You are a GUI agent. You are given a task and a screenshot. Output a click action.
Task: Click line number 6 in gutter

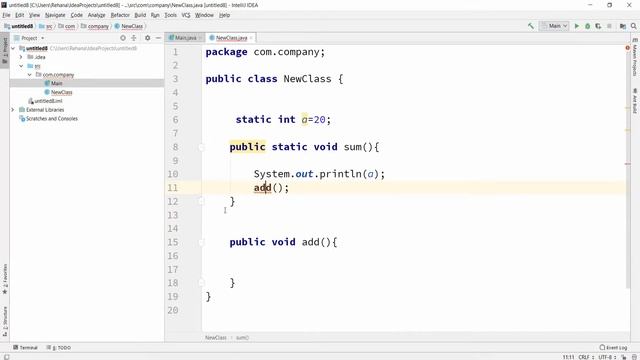(x=175, y=120)
